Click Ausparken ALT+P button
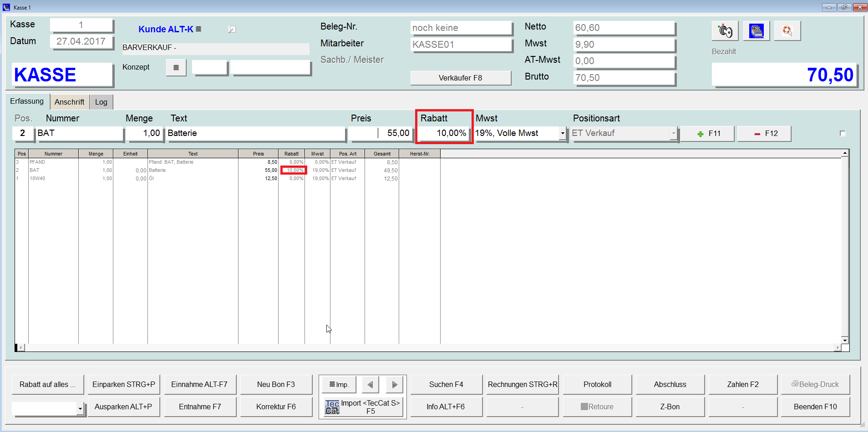The height and width of the screenshot is (432, 868). 123,407
